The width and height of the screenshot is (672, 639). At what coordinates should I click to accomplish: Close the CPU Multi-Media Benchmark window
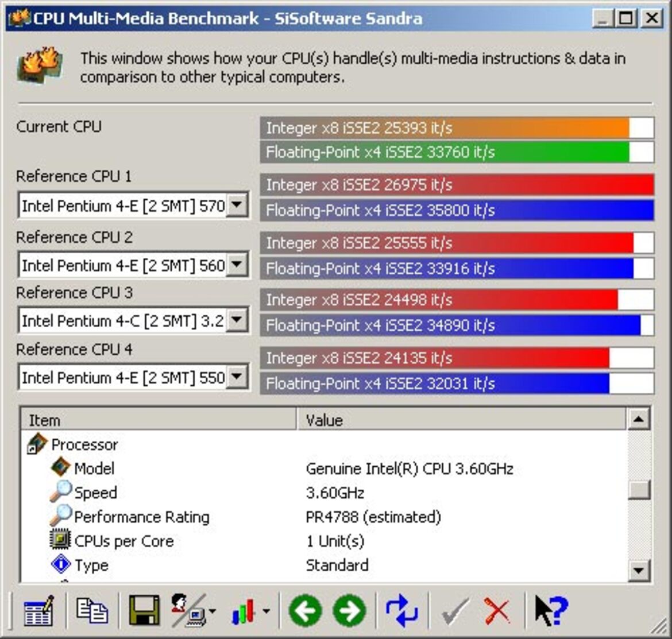pyautogui.click(x=652, y=18)
